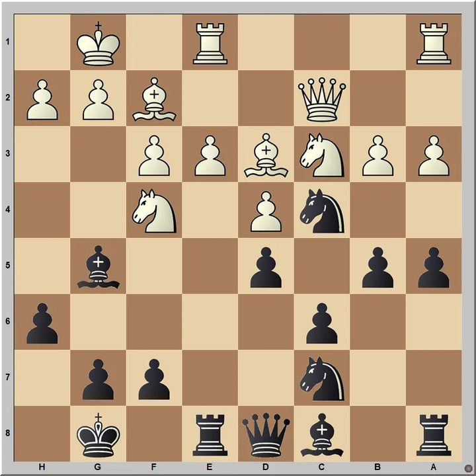Pick the black knight on c4
The width and height of the screenshot is (476, 476).
[323, 210]
